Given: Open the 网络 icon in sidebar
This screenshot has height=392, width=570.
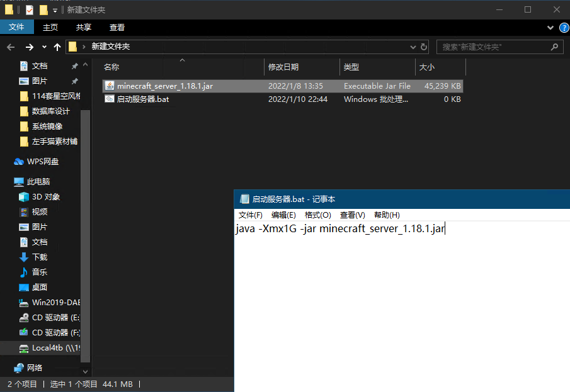Looking at the screenshot, I should pos(19,368).
